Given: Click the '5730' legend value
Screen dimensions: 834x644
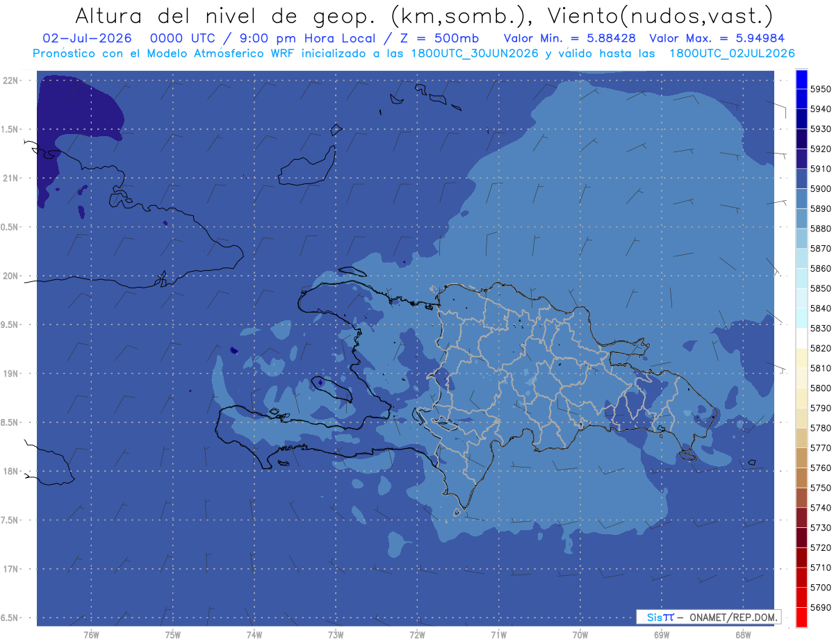Looking at the screenshot, I should pyautogui.click(x=820, y=527).
